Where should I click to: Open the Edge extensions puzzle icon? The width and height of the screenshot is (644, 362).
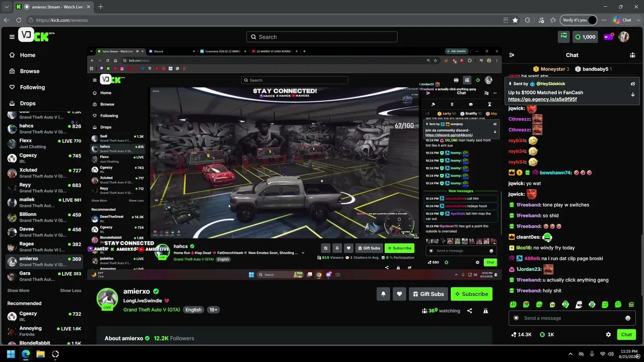[x=527, y=20]
